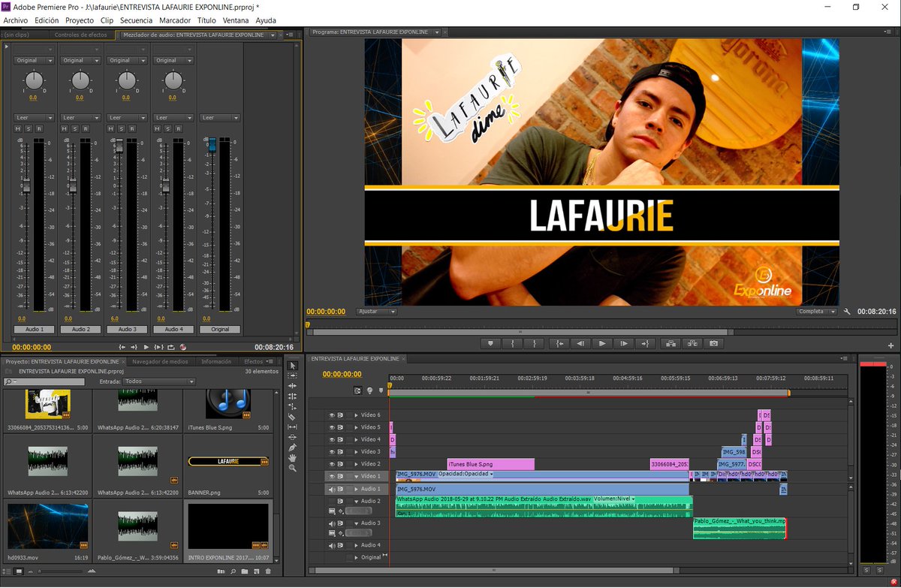Image resolution: width=901 pixels, height=588 pixels.
Task: Click the timeline add marker icon
Action: tap(380, 390)
